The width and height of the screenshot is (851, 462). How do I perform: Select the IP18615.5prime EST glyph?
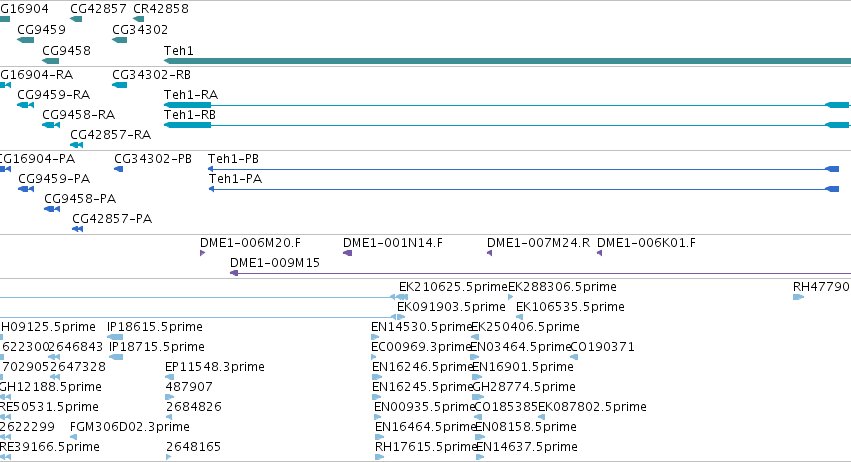(116, 337)
